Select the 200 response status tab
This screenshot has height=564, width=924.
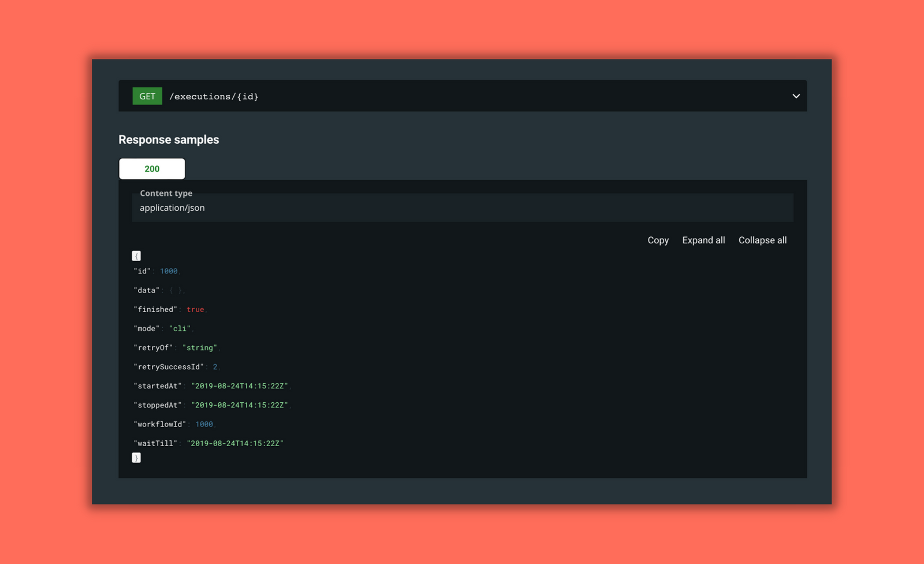151,168
